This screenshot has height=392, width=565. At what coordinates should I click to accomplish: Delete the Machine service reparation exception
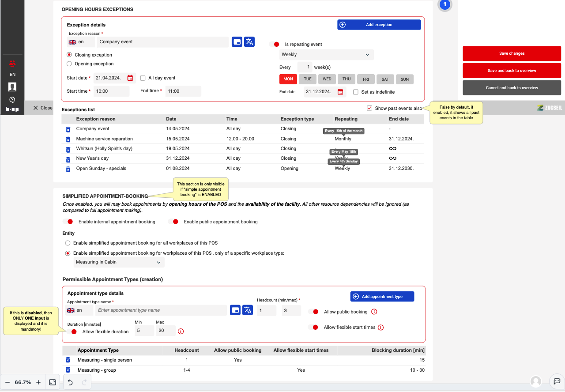68,139
